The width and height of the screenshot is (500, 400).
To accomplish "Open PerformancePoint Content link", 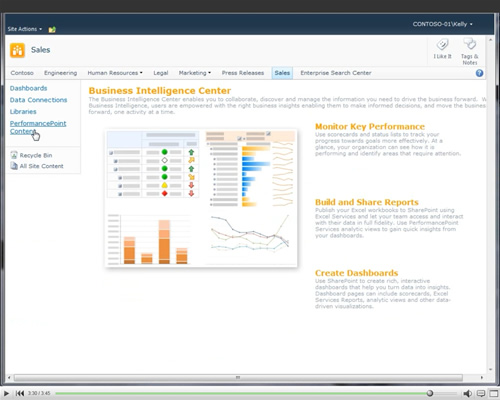I will (38, 127).
